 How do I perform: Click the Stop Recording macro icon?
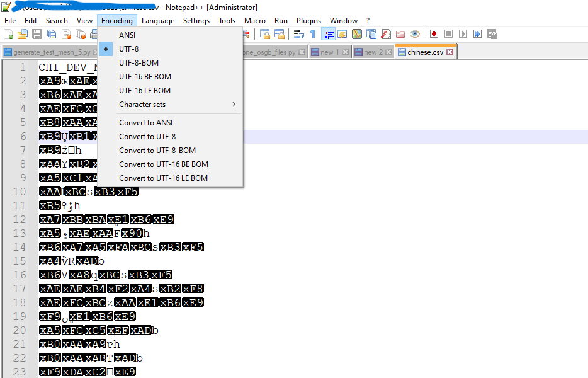pyautogui.click(x=448, y=34)
